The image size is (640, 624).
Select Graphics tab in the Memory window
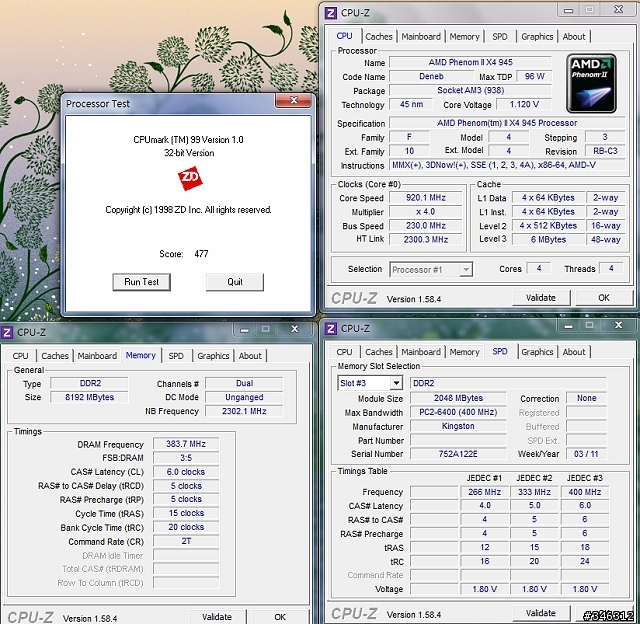[x=213, y=355]
